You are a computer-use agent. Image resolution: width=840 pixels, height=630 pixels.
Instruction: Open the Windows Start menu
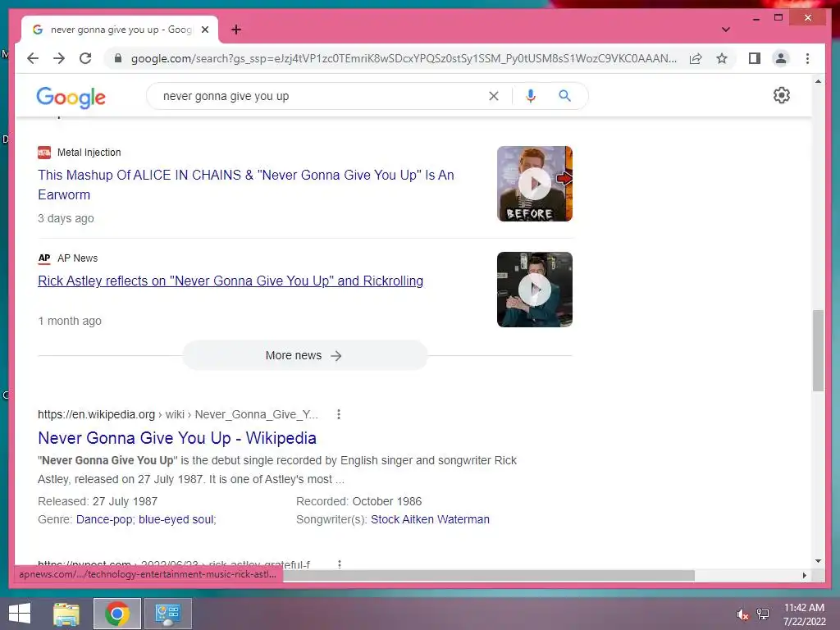(20, 614)
